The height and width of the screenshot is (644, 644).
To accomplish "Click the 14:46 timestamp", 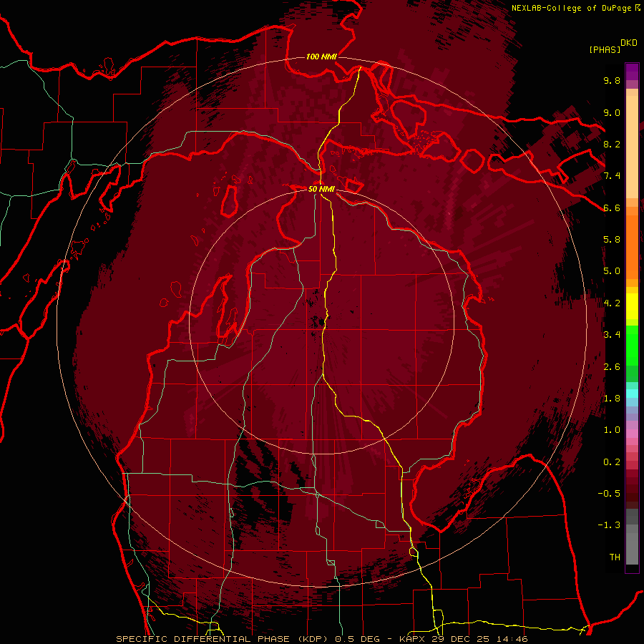I will (513, 639).
